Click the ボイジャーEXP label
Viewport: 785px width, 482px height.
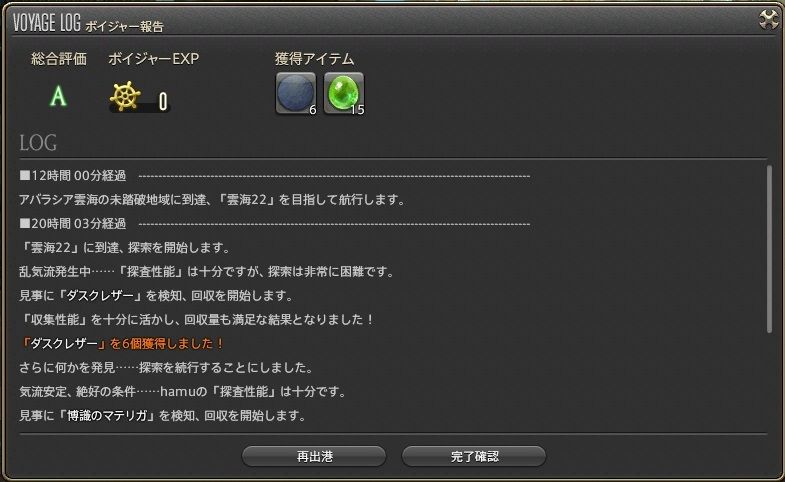click(154, 59)
